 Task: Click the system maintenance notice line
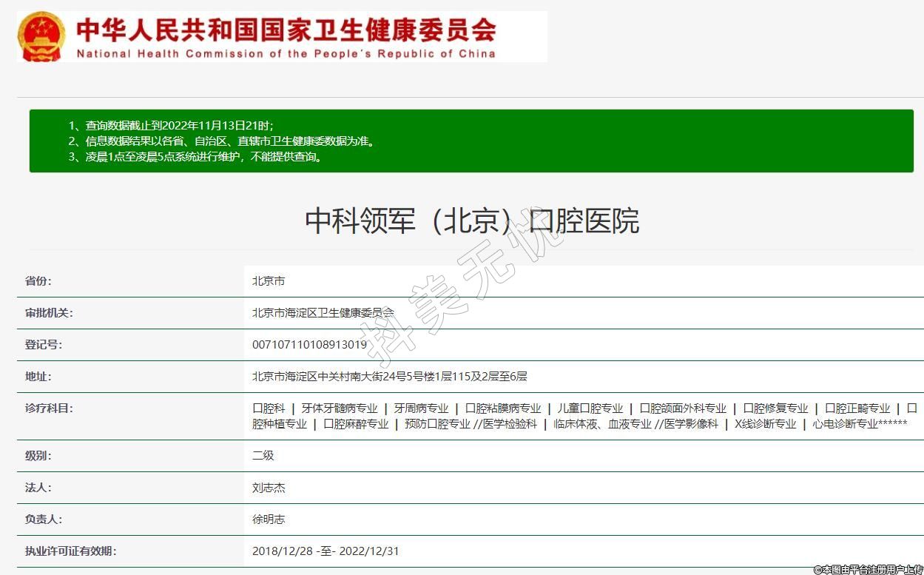pos(203,156)
